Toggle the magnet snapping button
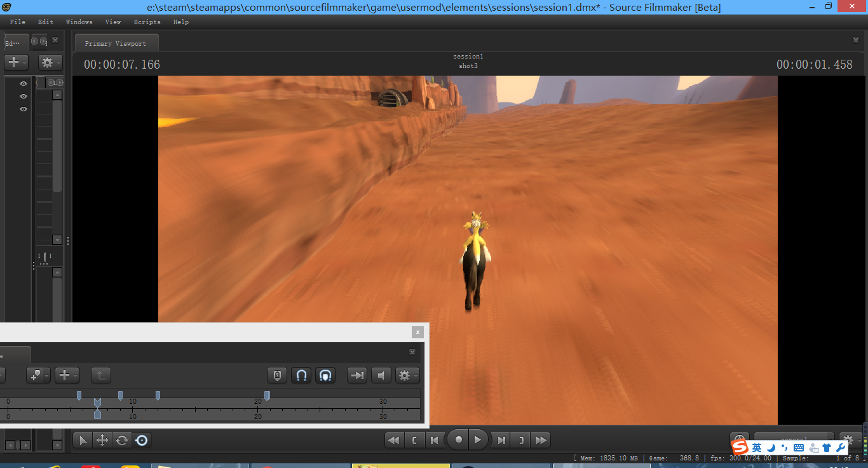 pos(302,375)
